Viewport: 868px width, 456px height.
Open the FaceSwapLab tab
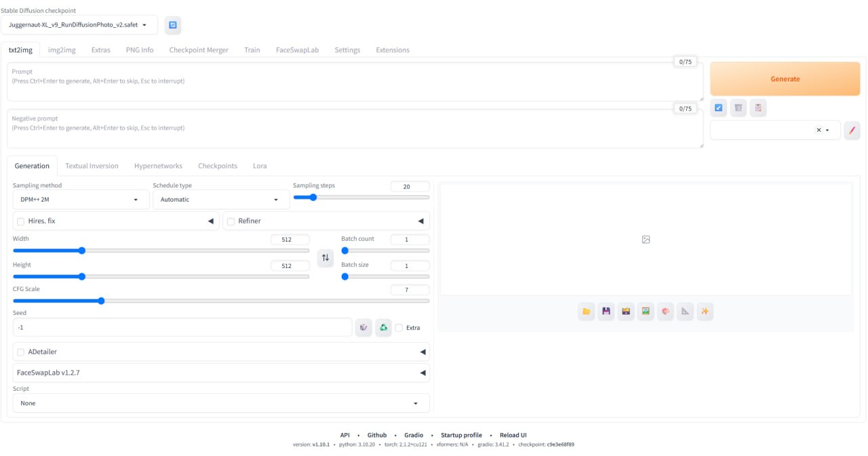(x=297, y=50)
